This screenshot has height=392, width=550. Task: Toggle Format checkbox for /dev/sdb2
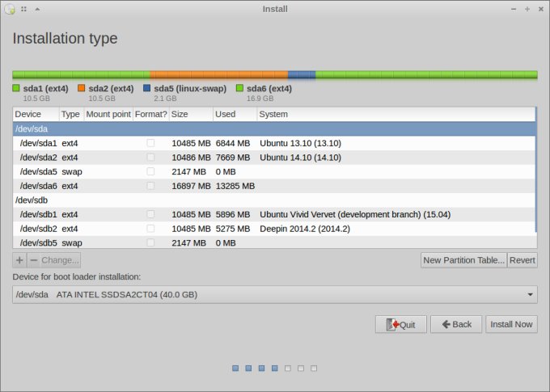click(150, 229)
